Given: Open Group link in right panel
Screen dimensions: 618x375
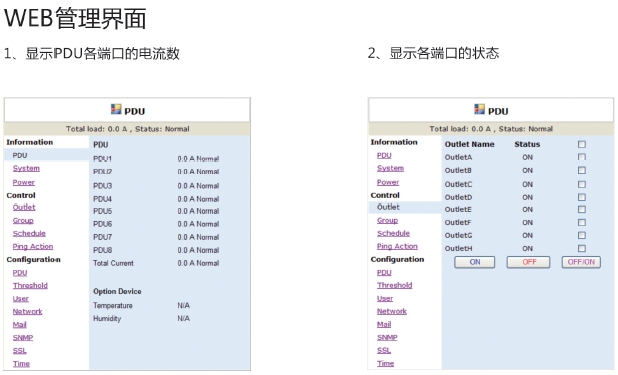Looking at the screenshot, I should [x=387, y=220].
